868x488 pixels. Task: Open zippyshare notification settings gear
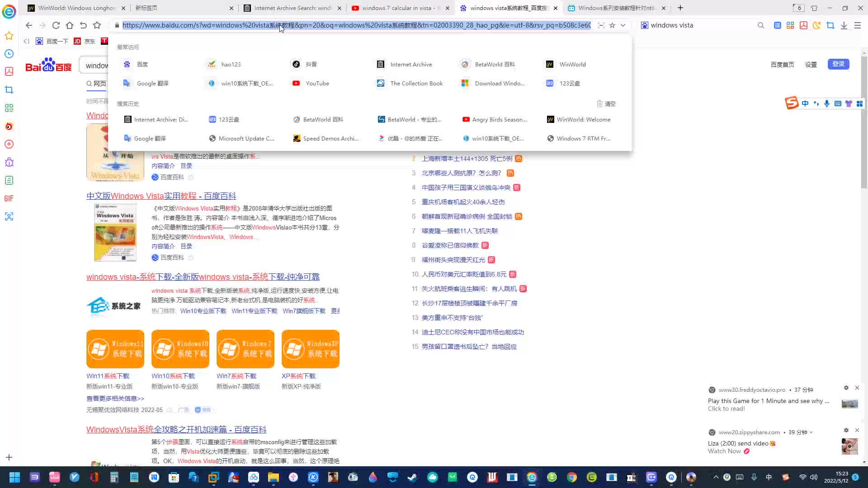point(846,430)
